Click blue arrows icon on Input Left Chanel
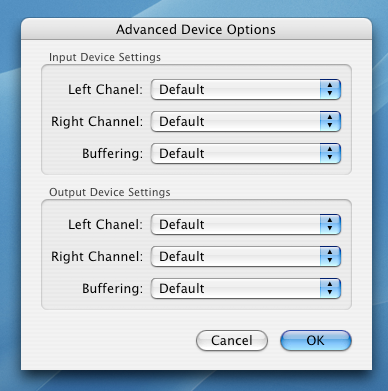388x391 pixels. pos(330,89)
